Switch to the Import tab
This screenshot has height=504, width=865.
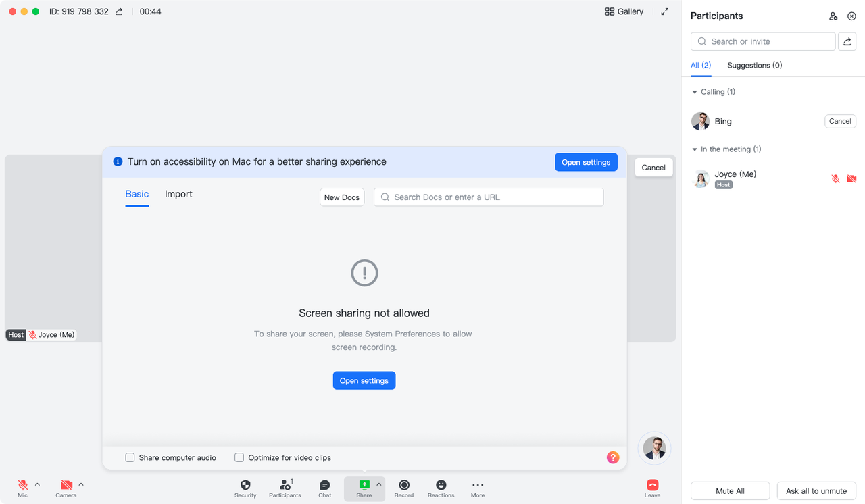click(x=178, y=194)
